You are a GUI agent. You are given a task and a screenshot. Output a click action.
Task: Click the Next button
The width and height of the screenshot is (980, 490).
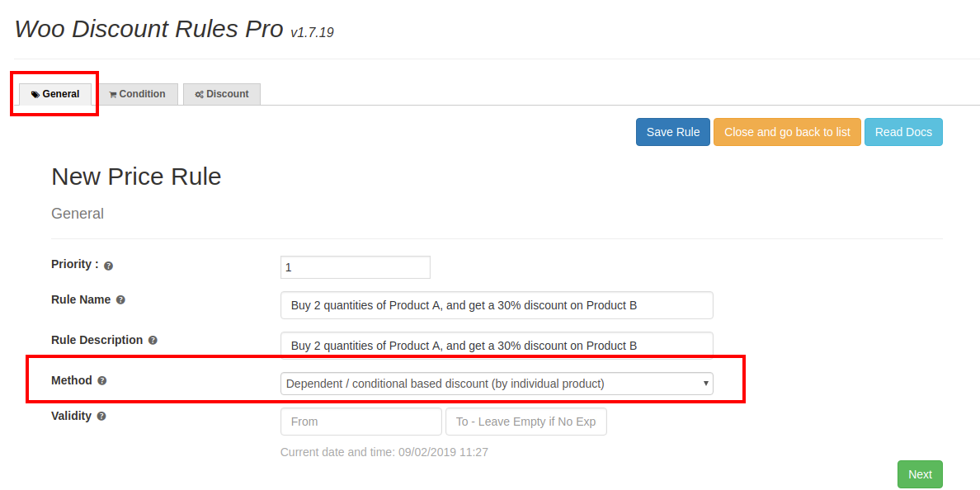click(919, 474)
